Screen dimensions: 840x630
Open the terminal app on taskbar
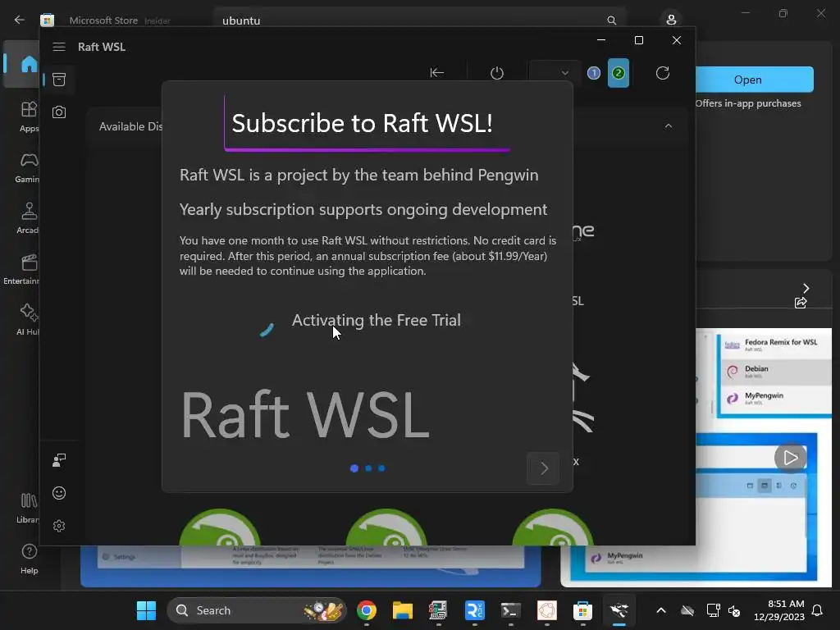coord(510,610)
